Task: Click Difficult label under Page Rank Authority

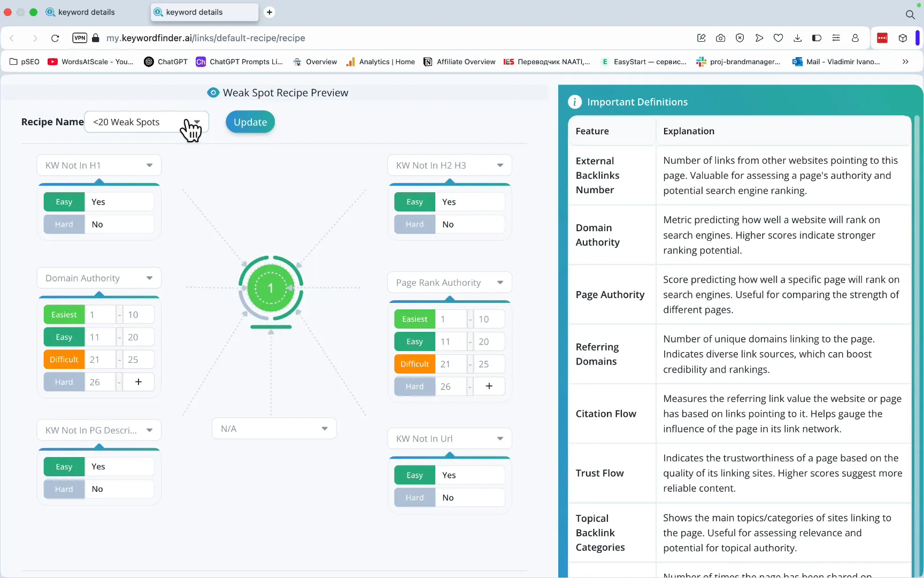Action: point(415,364)
